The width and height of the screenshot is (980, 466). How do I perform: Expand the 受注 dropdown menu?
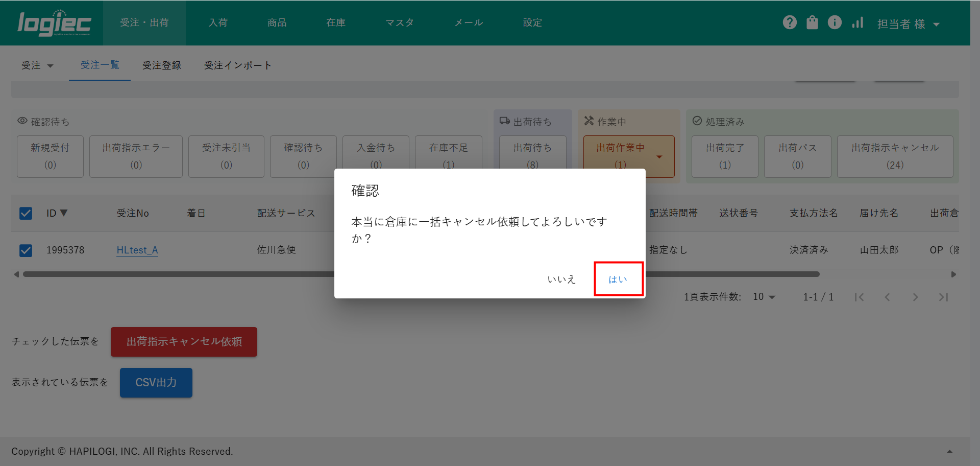click(x=37, y=65)
